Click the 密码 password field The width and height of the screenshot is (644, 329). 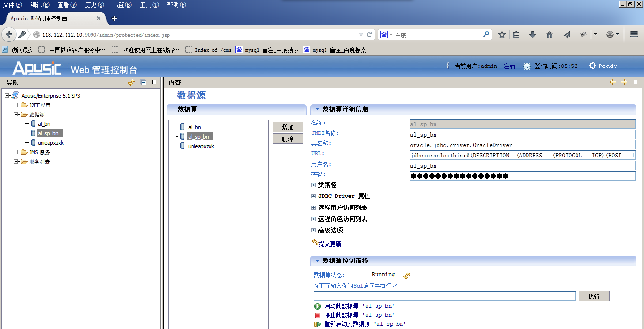[522, 176]
